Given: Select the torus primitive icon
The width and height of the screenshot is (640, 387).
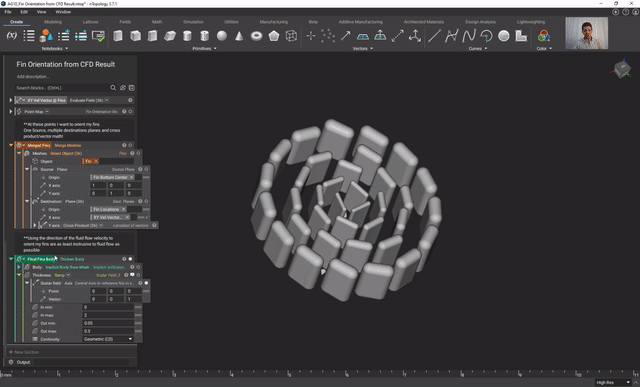Looking at the screenshot, I should coord(256,36).
